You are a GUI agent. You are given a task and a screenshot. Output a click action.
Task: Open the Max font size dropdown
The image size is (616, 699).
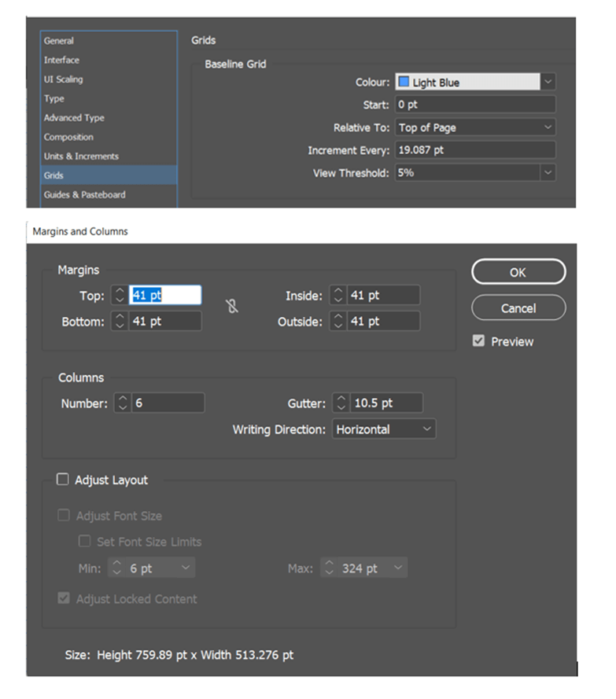398,568
